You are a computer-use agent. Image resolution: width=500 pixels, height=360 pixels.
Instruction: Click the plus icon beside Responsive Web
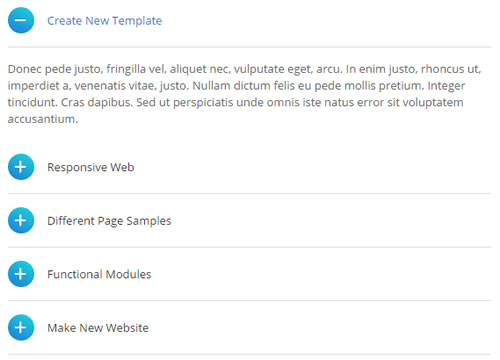coord(21,167)
